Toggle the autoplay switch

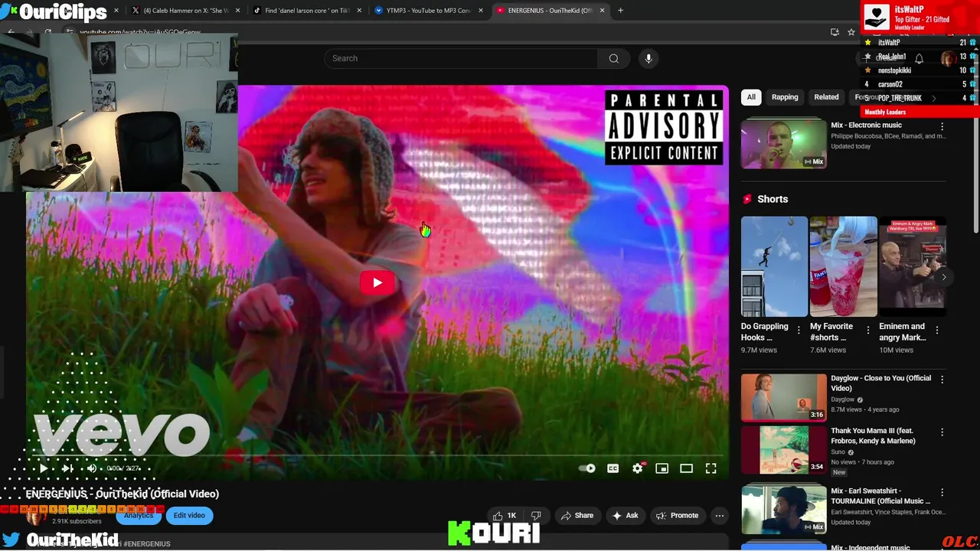tap(588, 468)
